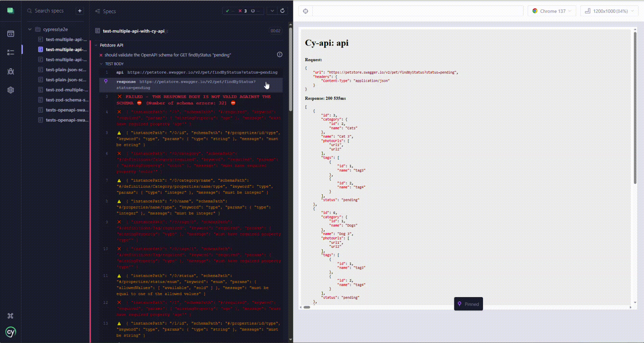Rerun all tests with the reload icon
Viewport: 644px width, 343px height.
point(283,11)
